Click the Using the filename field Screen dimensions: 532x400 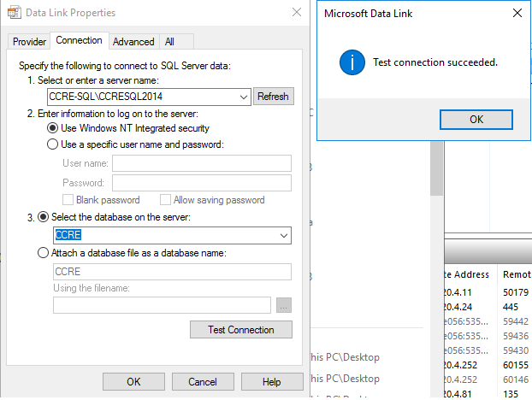(162, 305)
